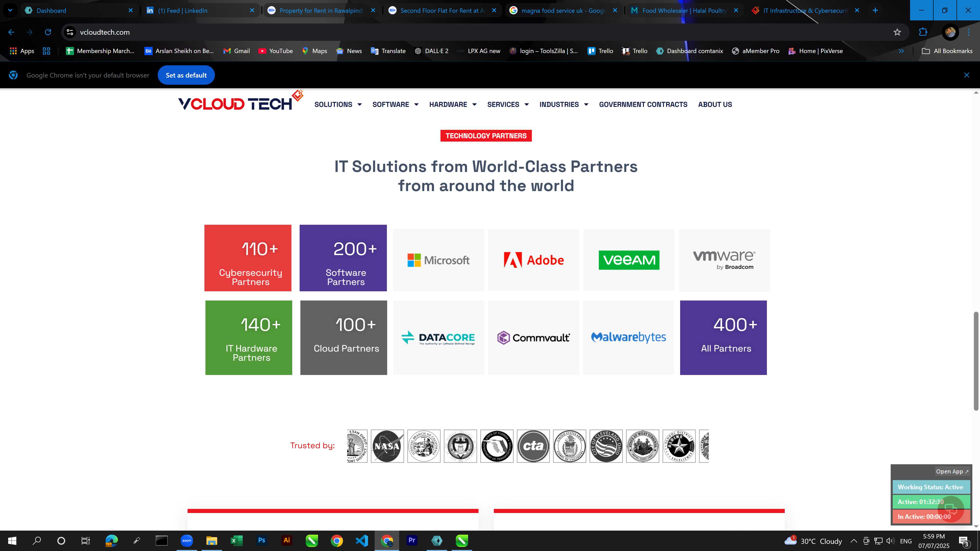Click the Malwarebytes partner logo
The width and height of the screenshot is (980, 551).
click(629, 338)
